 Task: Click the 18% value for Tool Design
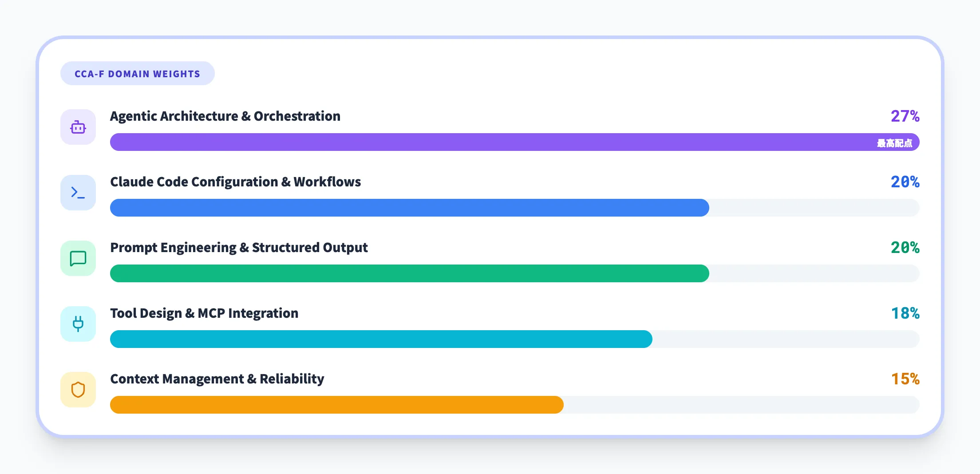tap(905, 313)
